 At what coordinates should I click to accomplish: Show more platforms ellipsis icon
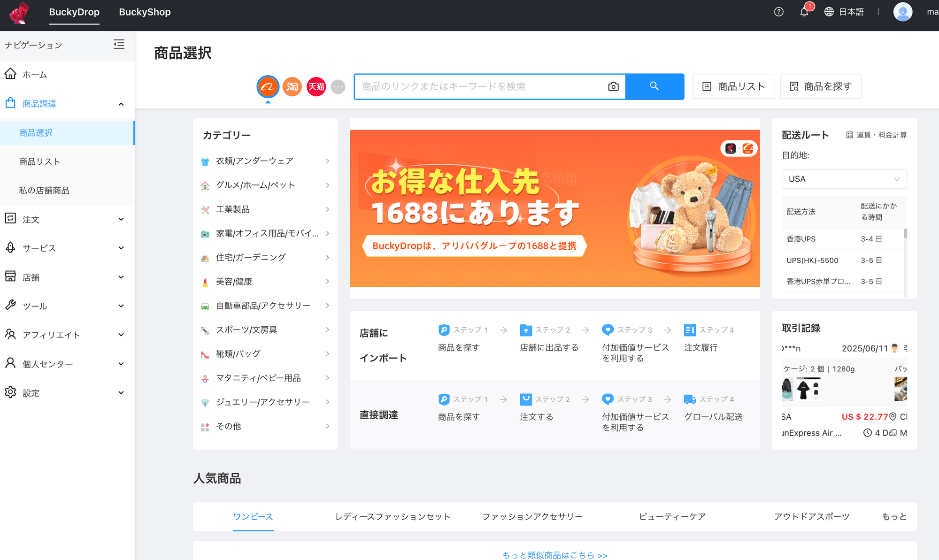pos(338,86)
